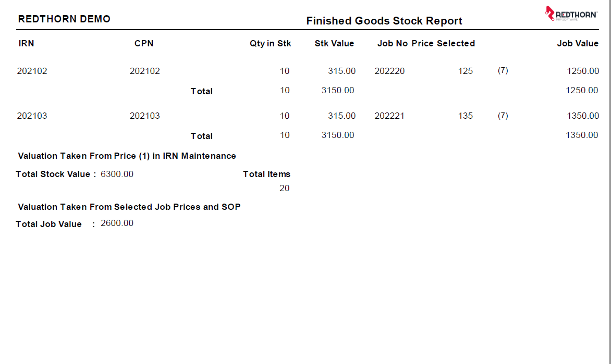Select the Qty in Stk column header

pyautogui.click(x=270, y=44)
